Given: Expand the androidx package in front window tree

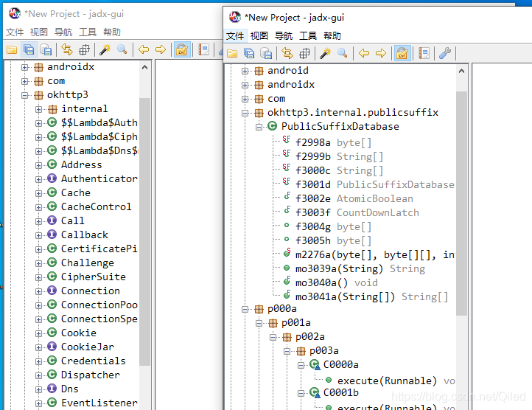Looking at the screenshot, I should (245, 85).
